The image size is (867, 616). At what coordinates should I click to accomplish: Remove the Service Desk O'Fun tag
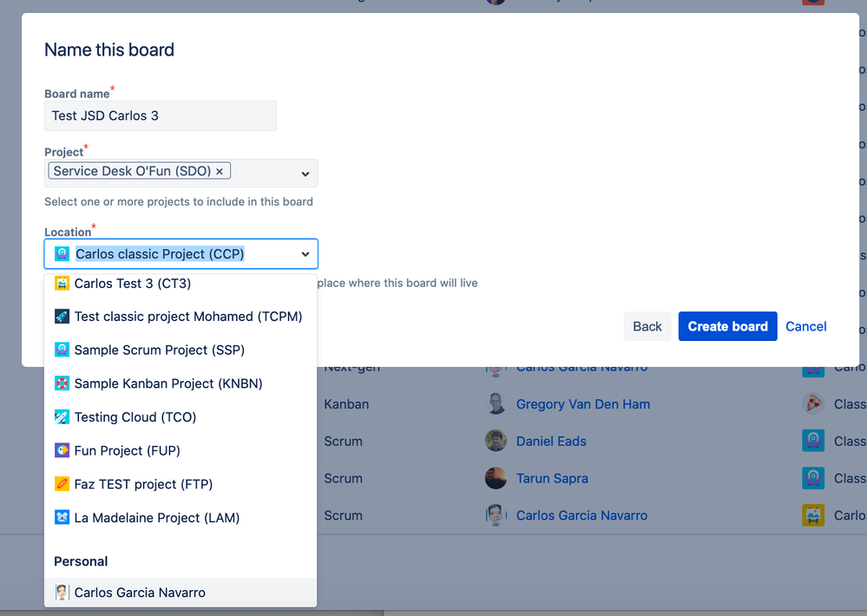(220, 171)
